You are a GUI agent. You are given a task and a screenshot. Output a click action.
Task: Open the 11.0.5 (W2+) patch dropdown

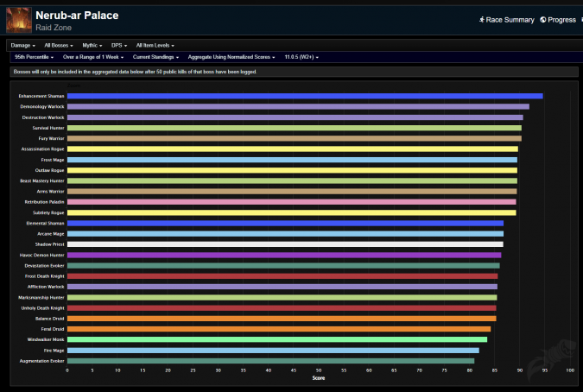click(x=301, y=57)
